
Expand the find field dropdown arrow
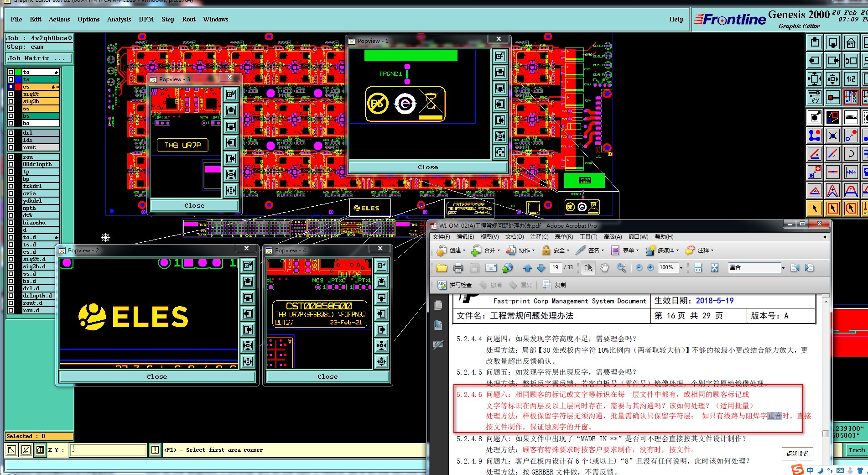tap(783, 268)
